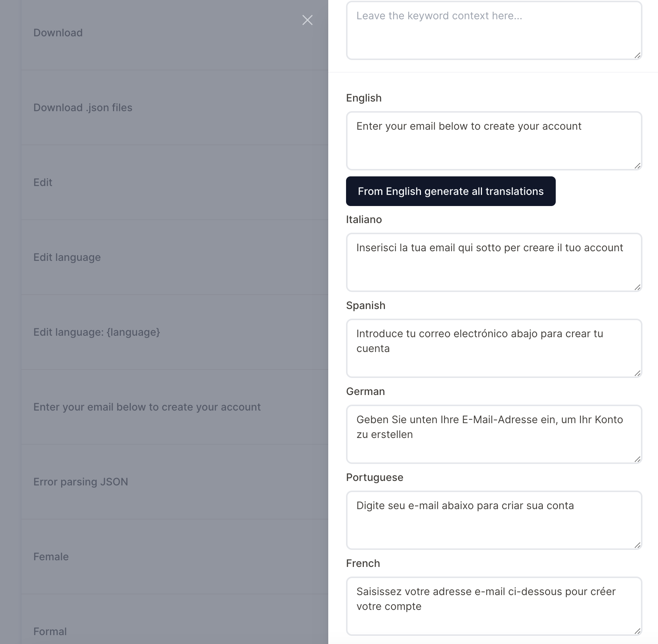Focus the Spanish translation textarea
The height and width of the screenshot is (644, 658).
pos(494,348)
